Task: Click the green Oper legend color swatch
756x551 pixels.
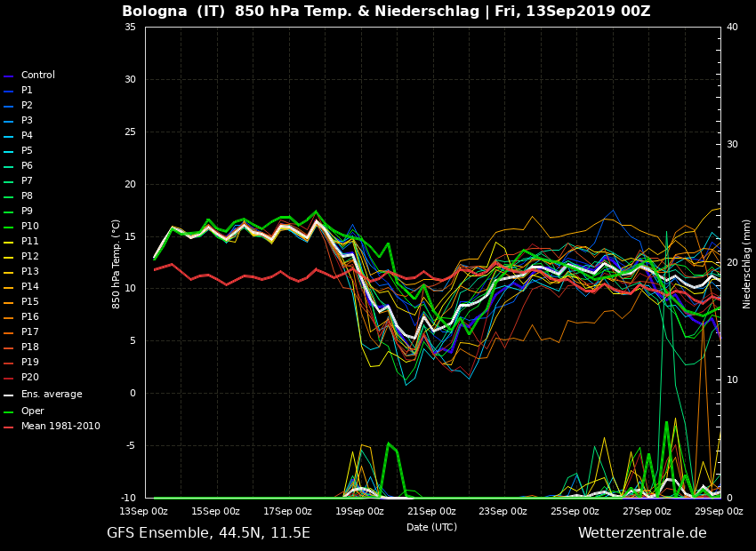Action: click(x=9, y=411)
